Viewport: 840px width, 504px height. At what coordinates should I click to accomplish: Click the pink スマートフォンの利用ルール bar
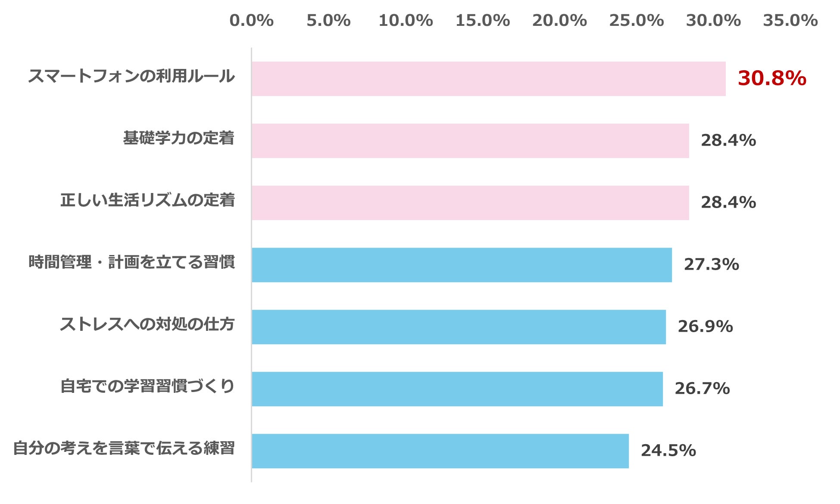click(489, 79)
